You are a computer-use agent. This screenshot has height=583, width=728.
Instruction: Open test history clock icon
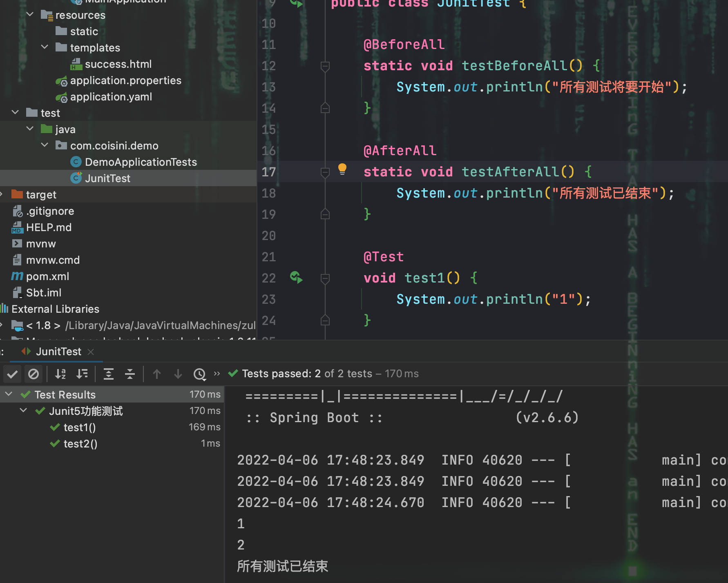tap(200, 374)
